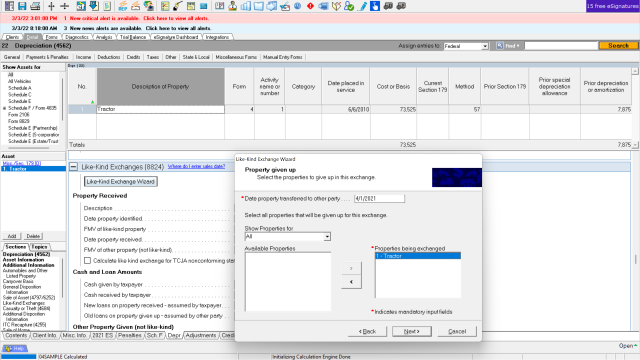640x360 pixels.
Task: Open the 15 free eSignatures banner
Action: (613, 6)
